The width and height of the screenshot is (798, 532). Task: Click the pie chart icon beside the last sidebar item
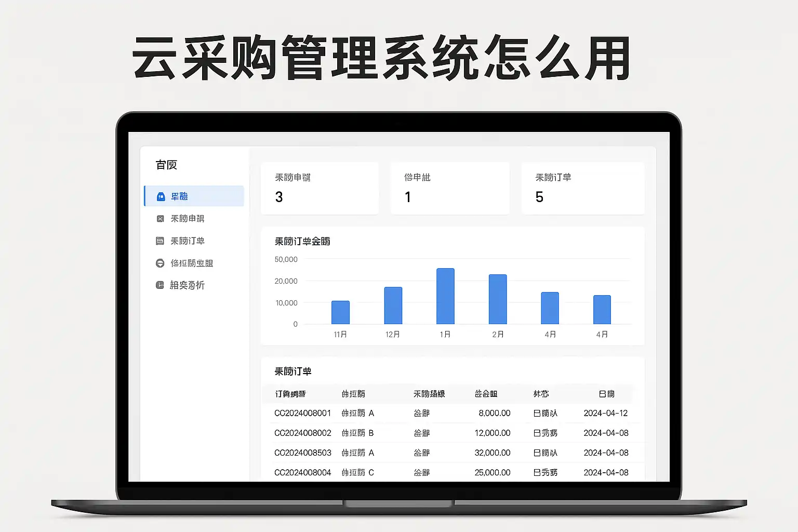coord(160,285)
